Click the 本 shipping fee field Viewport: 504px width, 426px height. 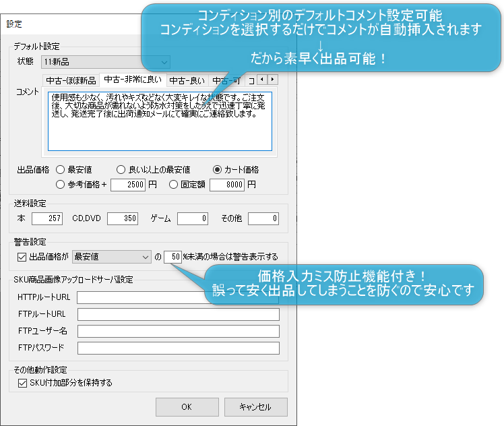coord(47,218)
